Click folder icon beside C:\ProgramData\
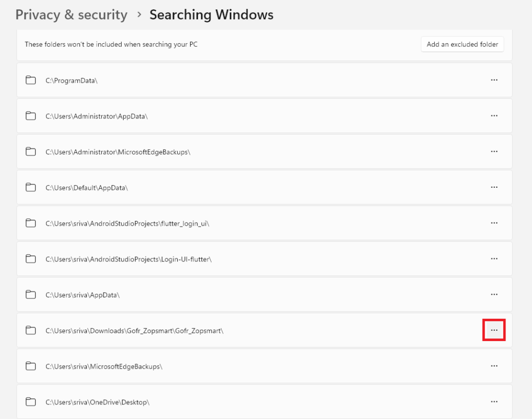 pos(31,80)
